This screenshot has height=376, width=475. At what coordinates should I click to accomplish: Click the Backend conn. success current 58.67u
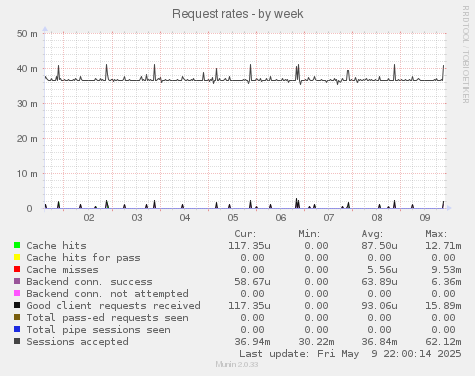tap(252, 282)
